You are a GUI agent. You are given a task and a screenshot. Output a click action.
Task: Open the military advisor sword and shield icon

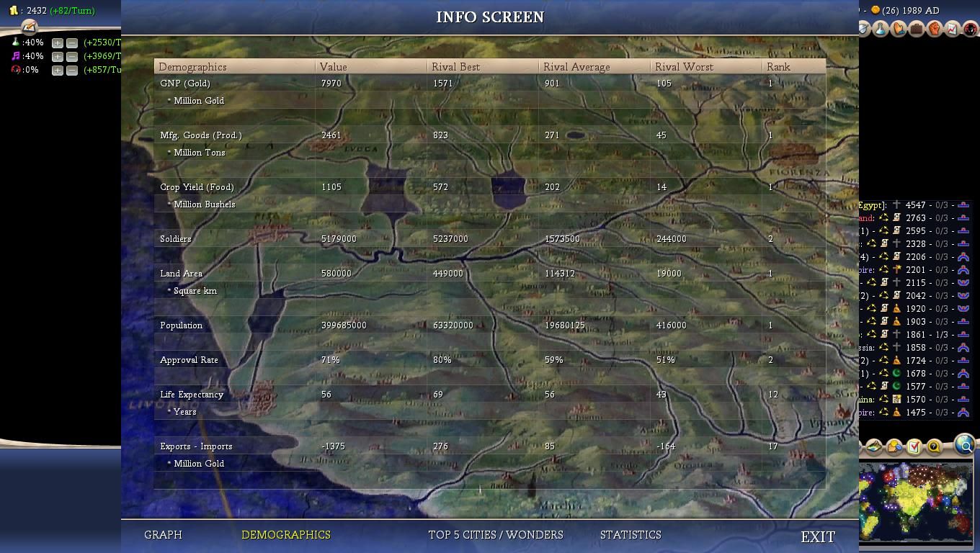[x=863, y=29]
